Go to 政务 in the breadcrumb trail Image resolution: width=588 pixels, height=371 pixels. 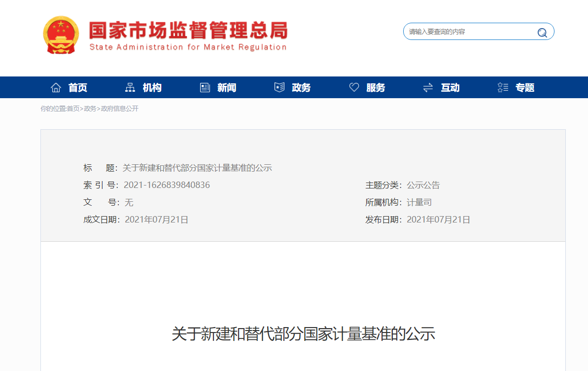[90, 109]
